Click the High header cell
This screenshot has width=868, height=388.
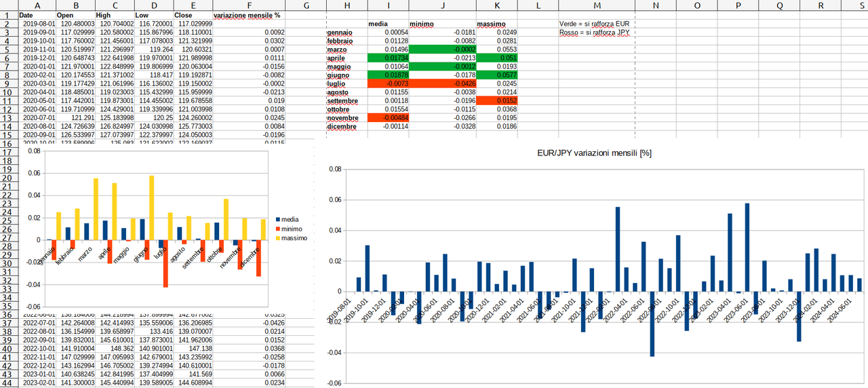coord(115,14)
